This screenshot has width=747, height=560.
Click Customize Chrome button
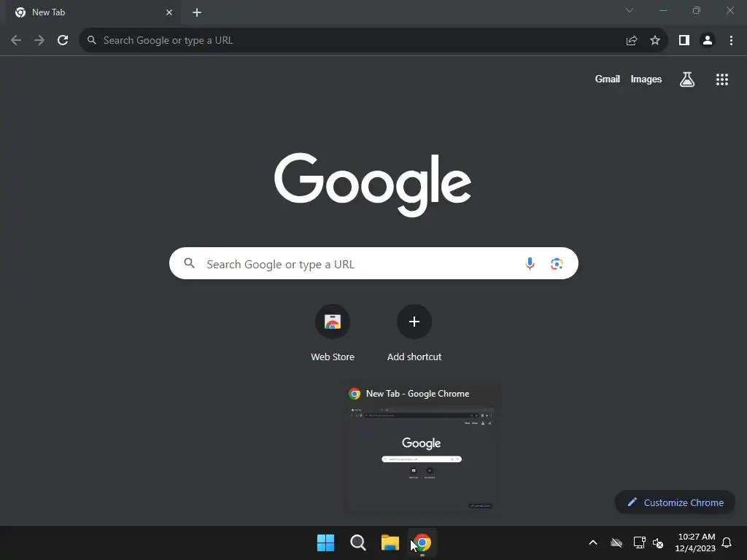pyautogui.click(x=675, y=502)
